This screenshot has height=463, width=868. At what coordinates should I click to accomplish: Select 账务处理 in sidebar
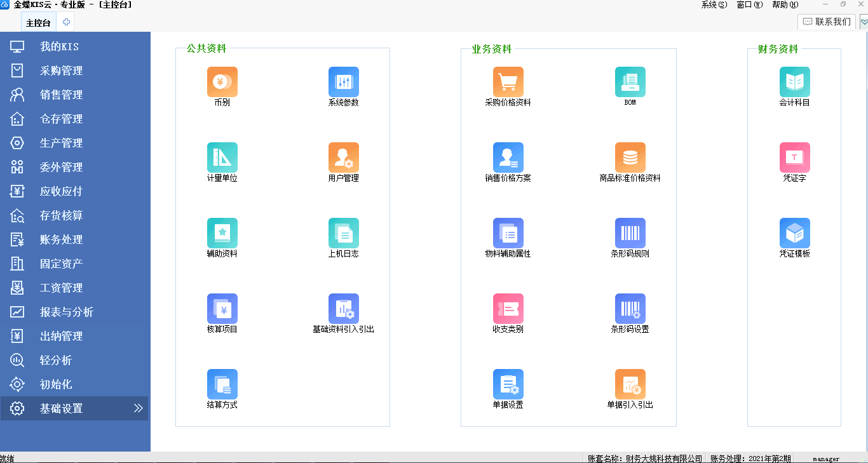pyautogui.click(x=75, y=239)
